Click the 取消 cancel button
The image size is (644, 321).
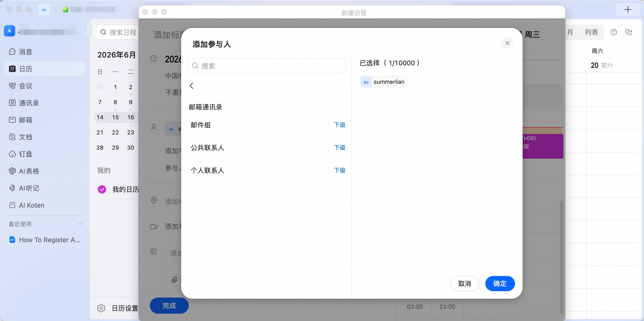point(465,283)
